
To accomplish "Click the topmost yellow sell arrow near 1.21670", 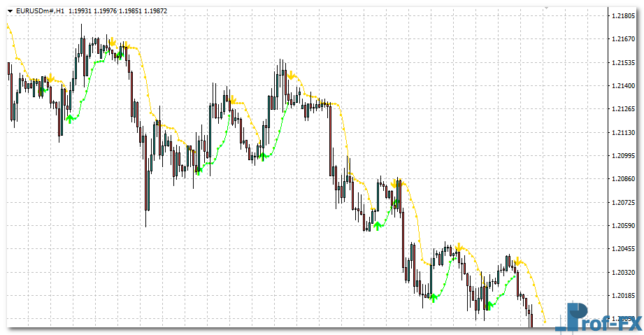I will [112, 42].
